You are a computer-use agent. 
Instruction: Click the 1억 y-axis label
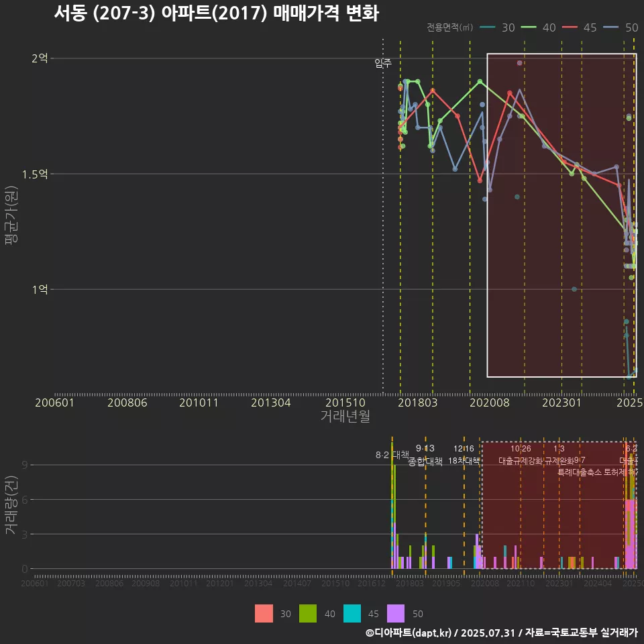click(40, 290)
